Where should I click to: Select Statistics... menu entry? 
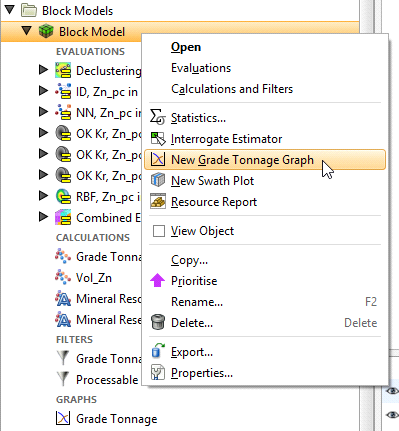point(265,118)
